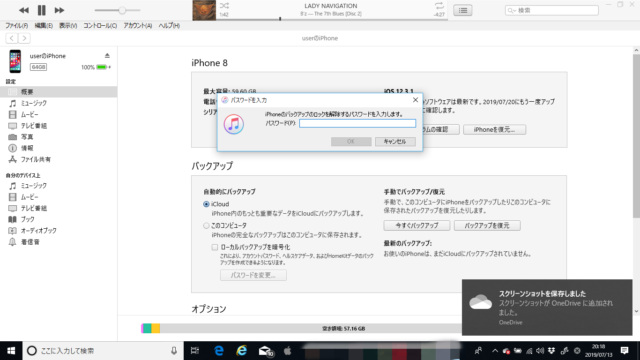Click the Dropbox tray icon
Image resolution: width=640 pixels, height=360 pixels.
click(x=551, y=351)
